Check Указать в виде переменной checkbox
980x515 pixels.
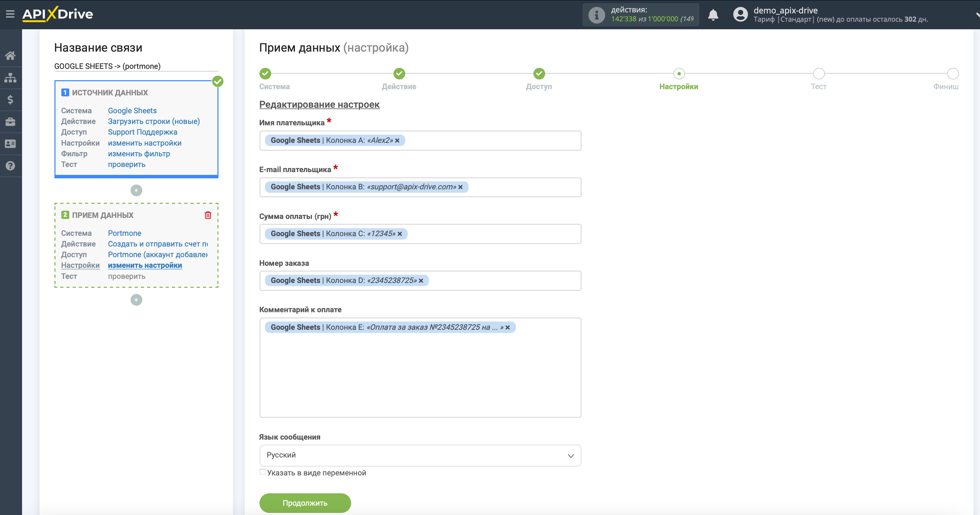[x=263, y=472]
